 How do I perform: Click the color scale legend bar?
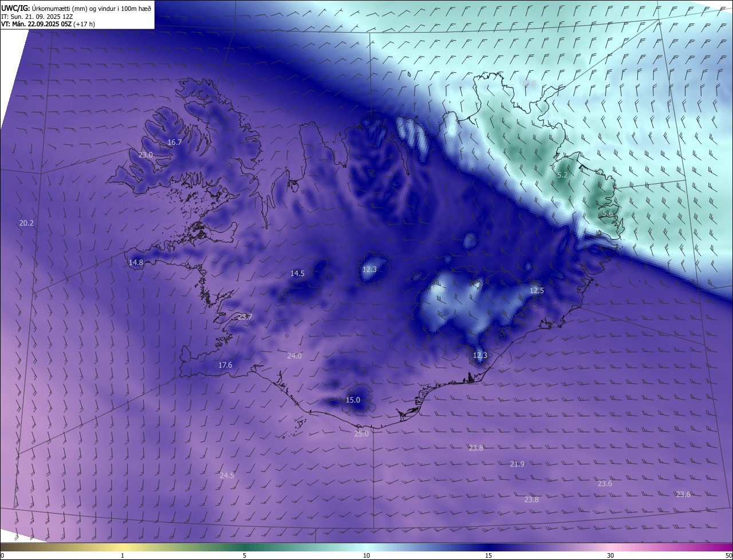point(366,547)
